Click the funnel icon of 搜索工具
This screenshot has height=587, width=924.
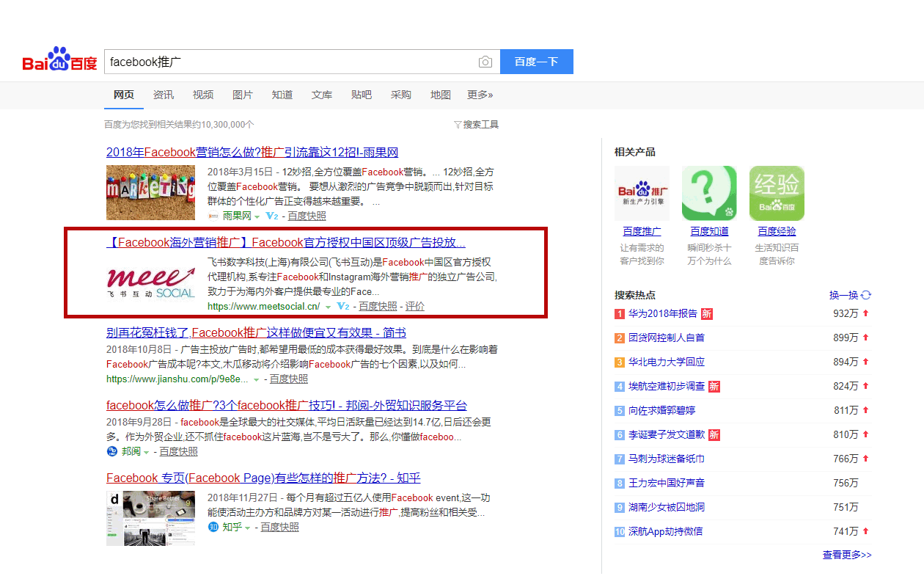click(x=458, y=125)
